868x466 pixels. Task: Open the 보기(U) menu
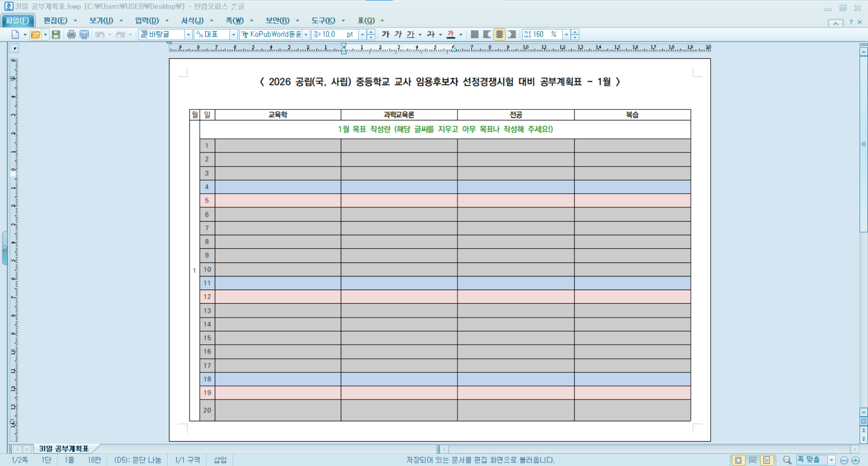[101, 20]
